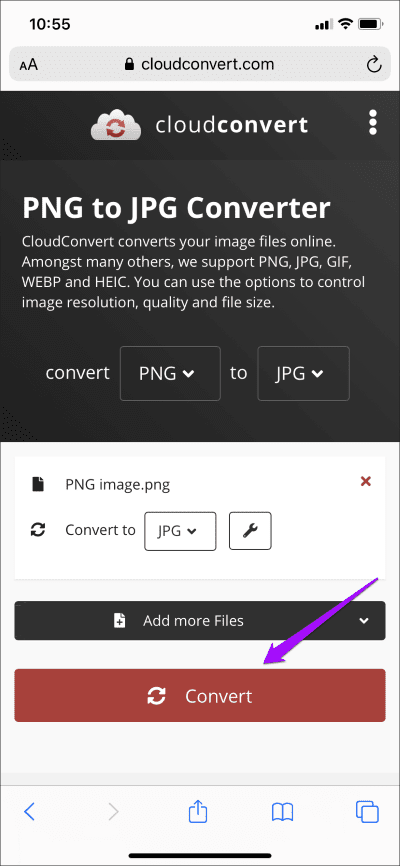
Task: Reload page with Safari refresh icon
Action: point(374,65)
